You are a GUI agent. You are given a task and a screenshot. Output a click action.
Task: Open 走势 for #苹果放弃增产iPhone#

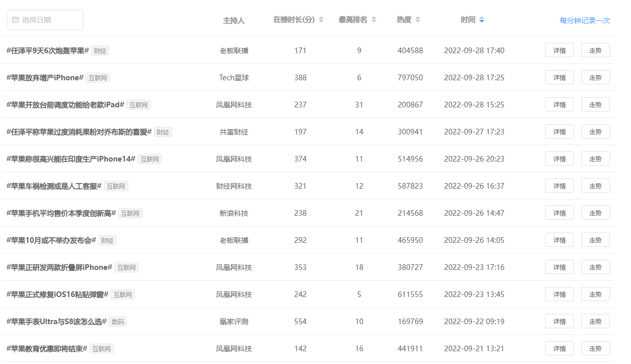click(595, 77)
